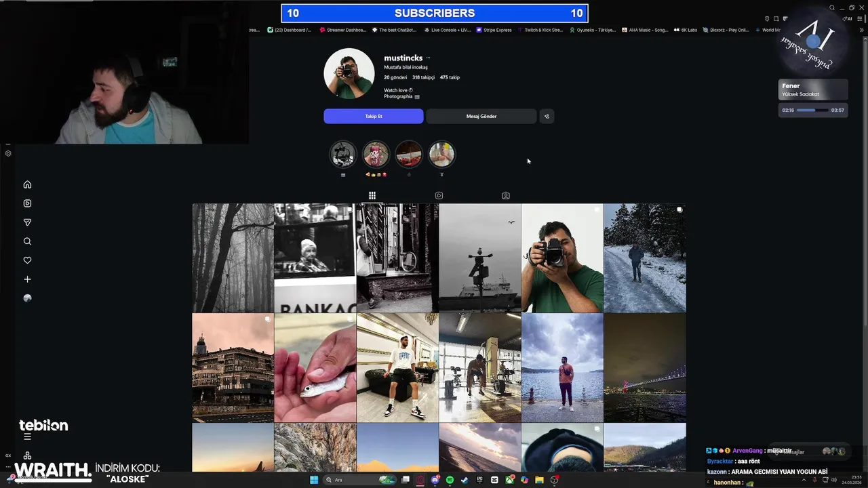Click the Mesaj Gönder button
The width and height of the screenshot is (868, 488).
point(481,117)
